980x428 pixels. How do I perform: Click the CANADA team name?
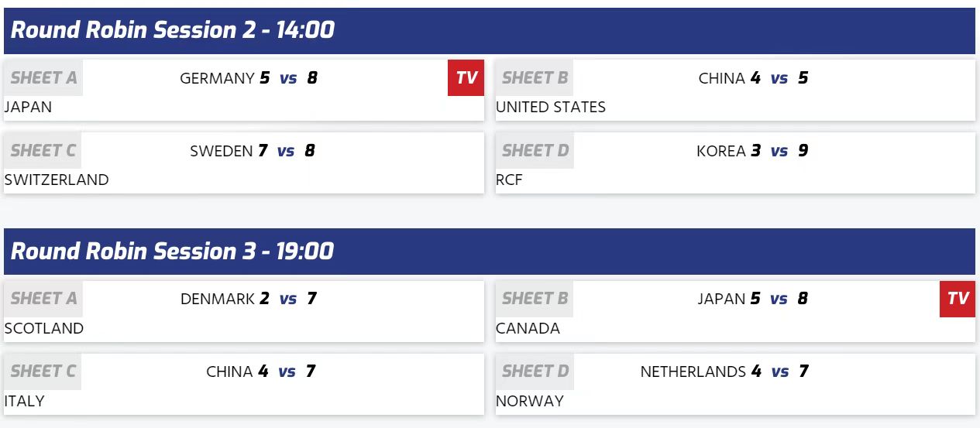[528, 328]
